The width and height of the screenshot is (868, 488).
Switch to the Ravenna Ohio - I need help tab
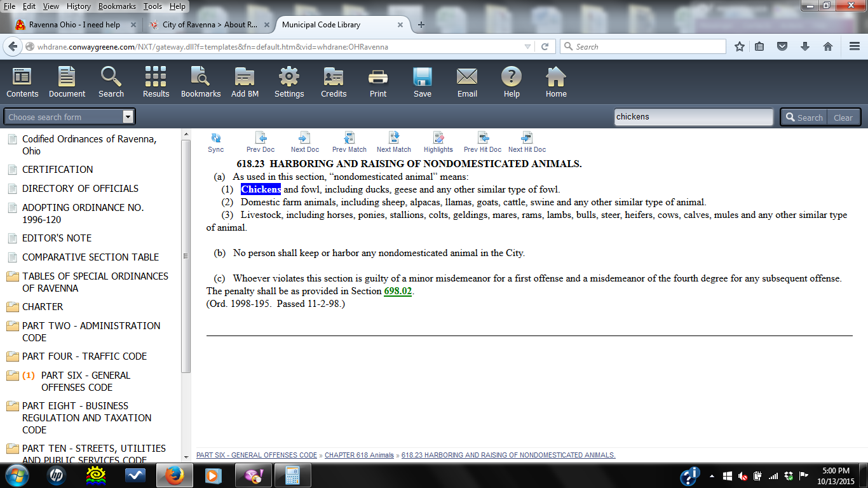point(74,25)
